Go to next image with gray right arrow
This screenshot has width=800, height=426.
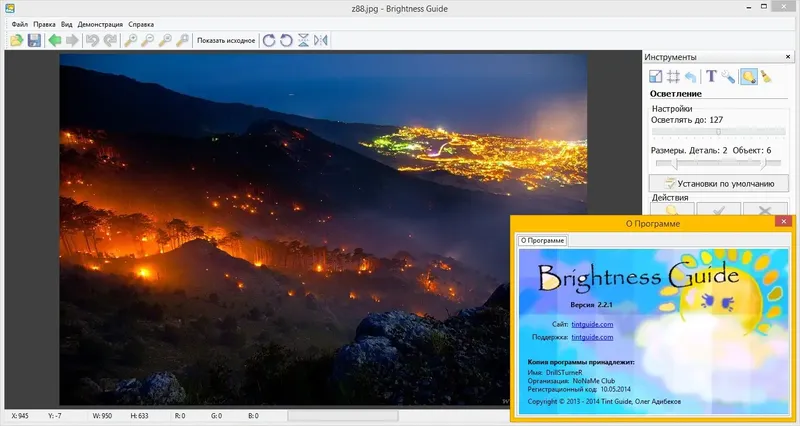point(72,40)
